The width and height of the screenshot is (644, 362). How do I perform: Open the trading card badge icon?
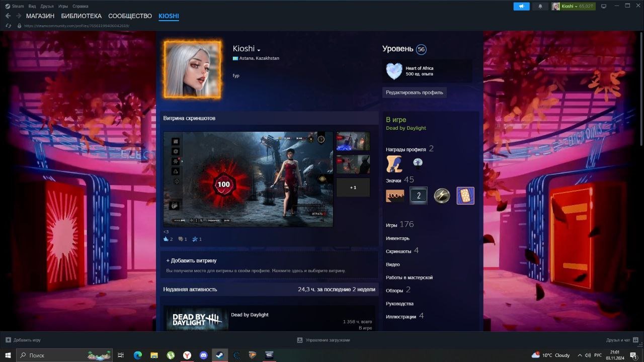point(465,196)
